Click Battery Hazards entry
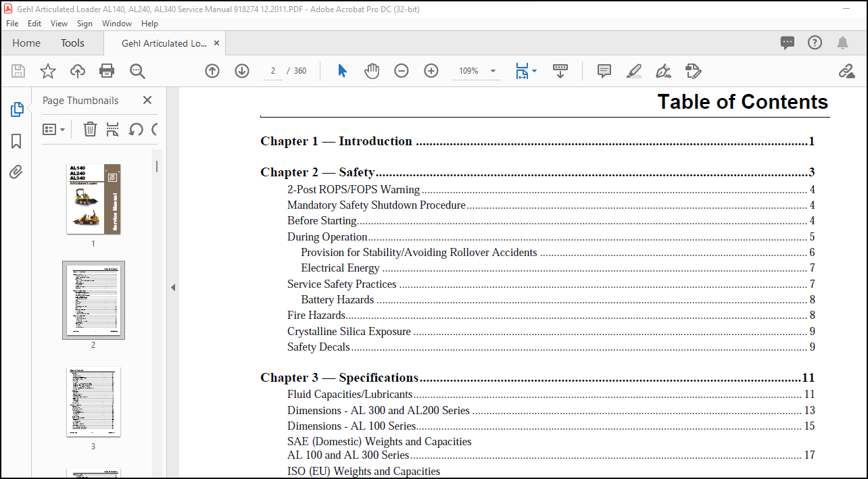Viewport: 868px width, 479px height. [558, 300]
